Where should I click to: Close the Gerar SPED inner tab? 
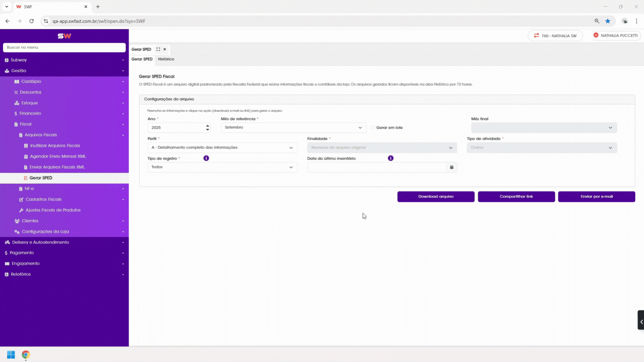[165, 49]
